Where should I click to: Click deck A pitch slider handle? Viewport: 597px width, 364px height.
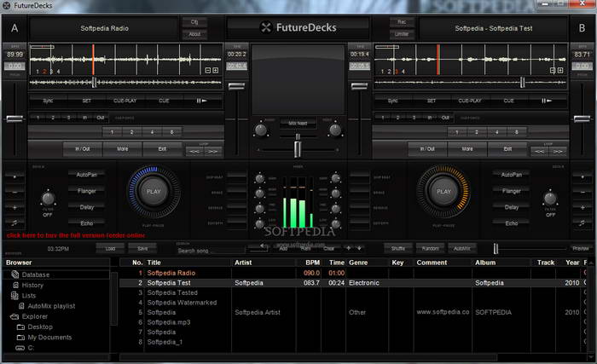tap(14, 118)
